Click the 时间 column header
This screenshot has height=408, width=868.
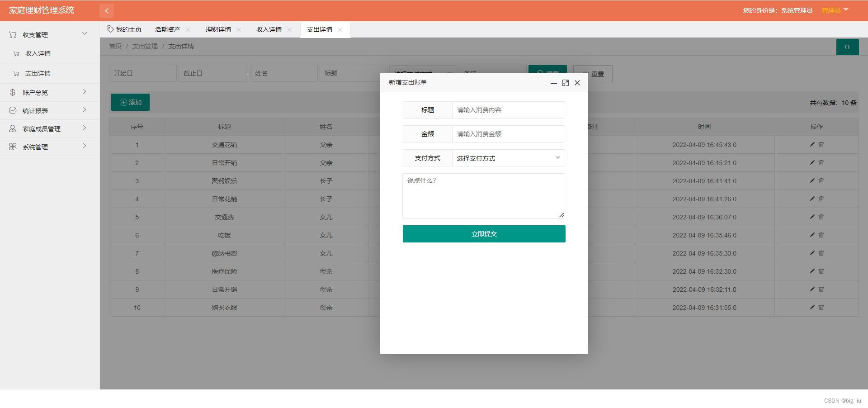click(704, 127)
